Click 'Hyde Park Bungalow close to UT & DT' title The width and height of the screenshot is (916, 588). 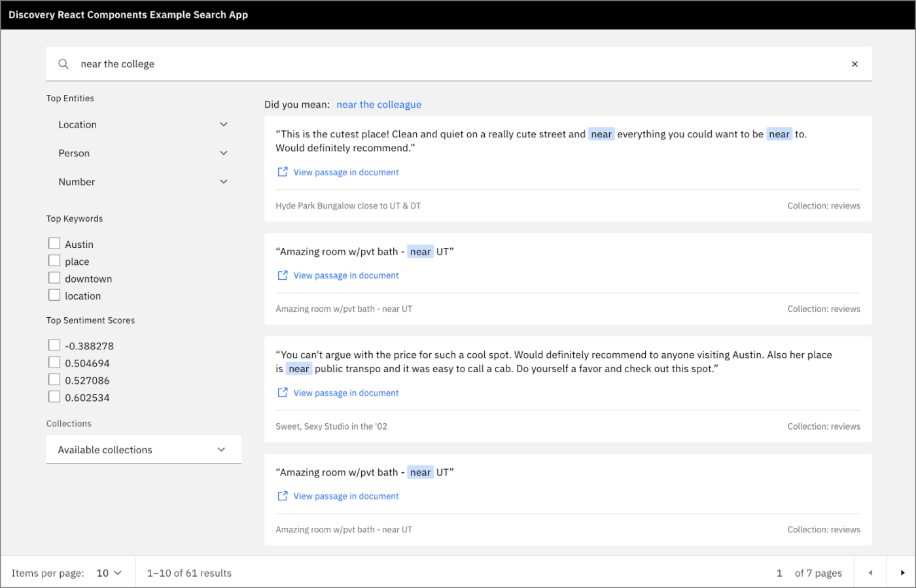[x=348, y=206]
